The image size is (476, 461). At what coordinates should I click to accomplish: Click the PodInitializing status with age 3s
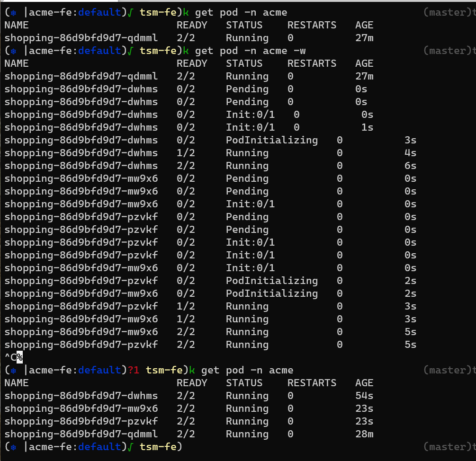click(271, 140)
